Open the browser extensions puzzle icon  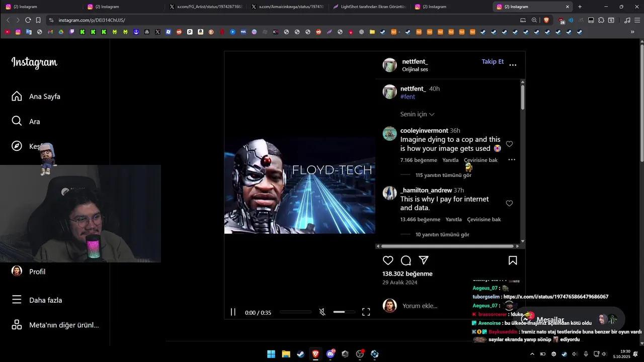601,20
